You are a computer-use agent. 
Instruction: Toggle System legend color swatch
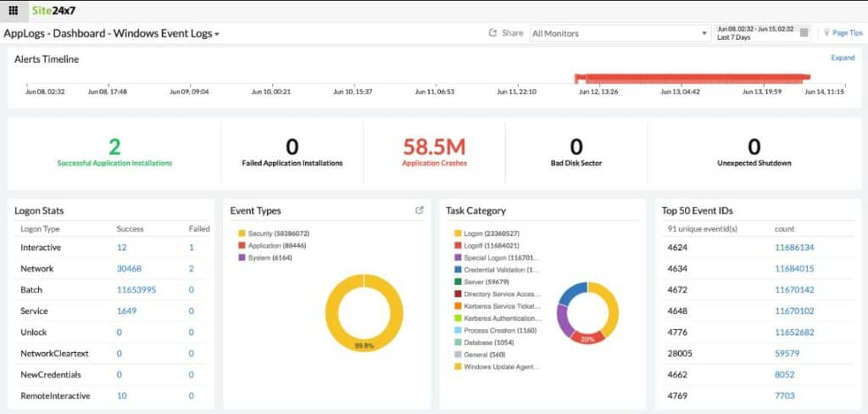point(242,258)
